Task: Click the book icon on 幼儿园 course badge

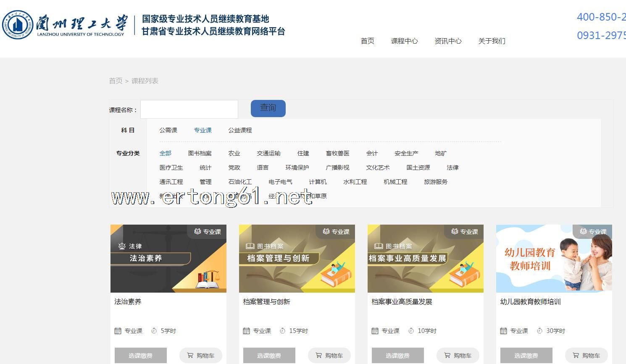Action: pyautogui.click(x=583, y=231)
